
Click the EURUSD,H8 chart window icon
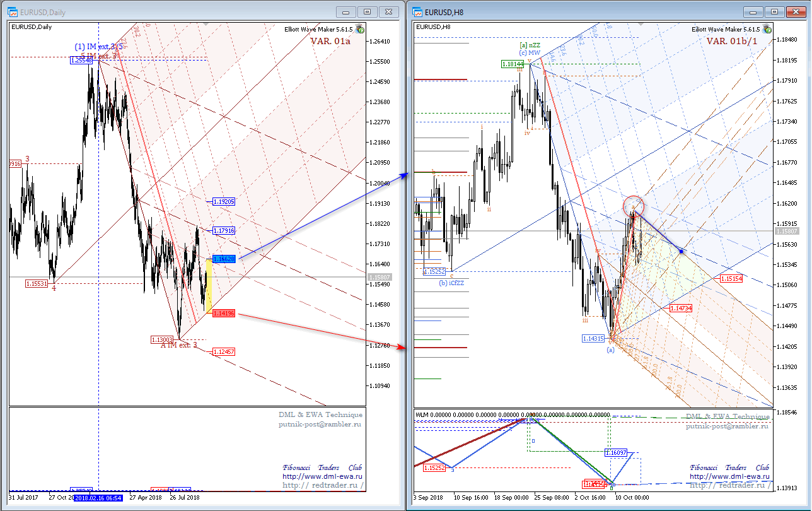click(417, 11)
